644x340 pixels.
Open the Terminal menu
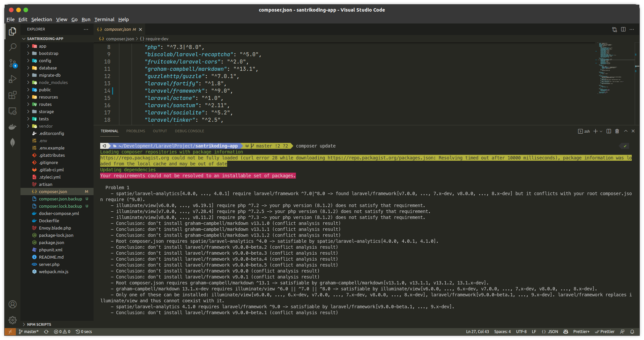point(104,20)
